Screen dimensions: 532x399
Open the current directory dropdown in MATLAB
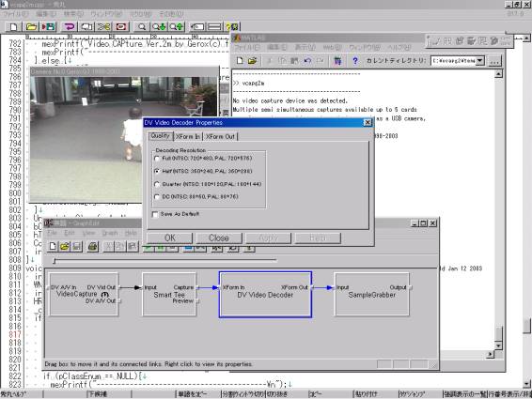(x=479, y=61)
